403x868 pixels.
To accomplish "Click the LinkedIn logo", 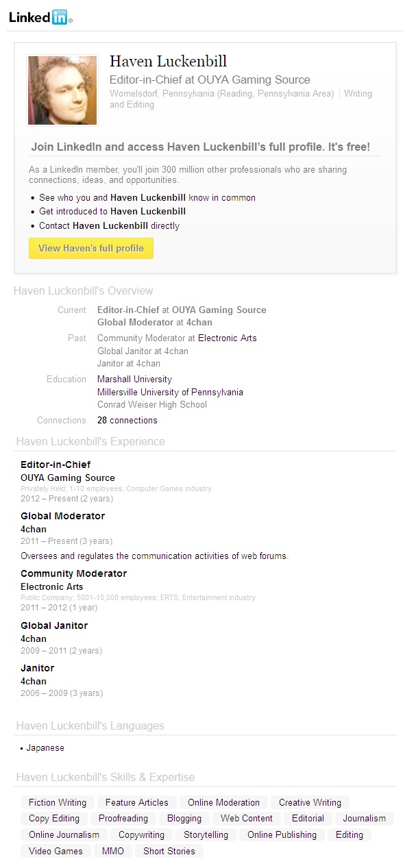I will tap(40, 18).
